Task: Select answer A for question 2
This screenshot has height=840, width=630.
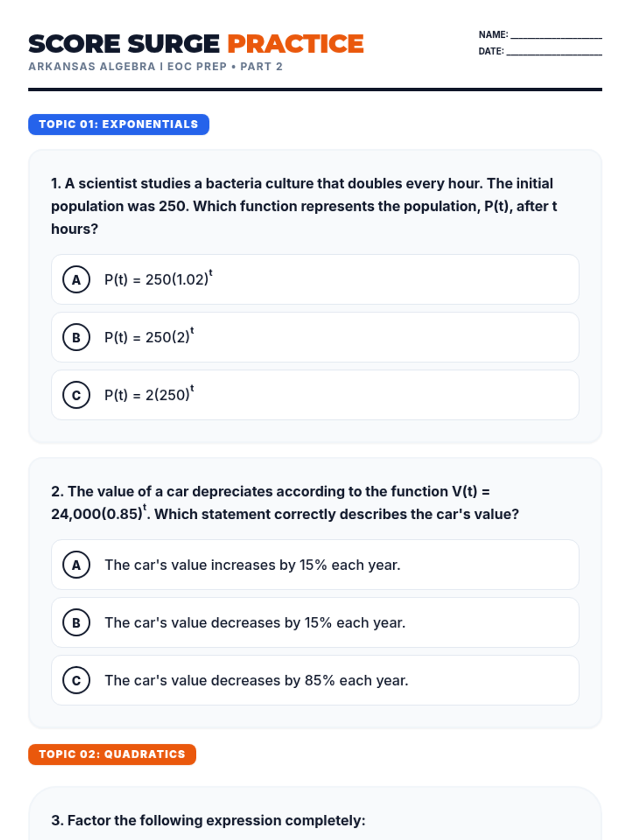Action: (x=76, y=565)
